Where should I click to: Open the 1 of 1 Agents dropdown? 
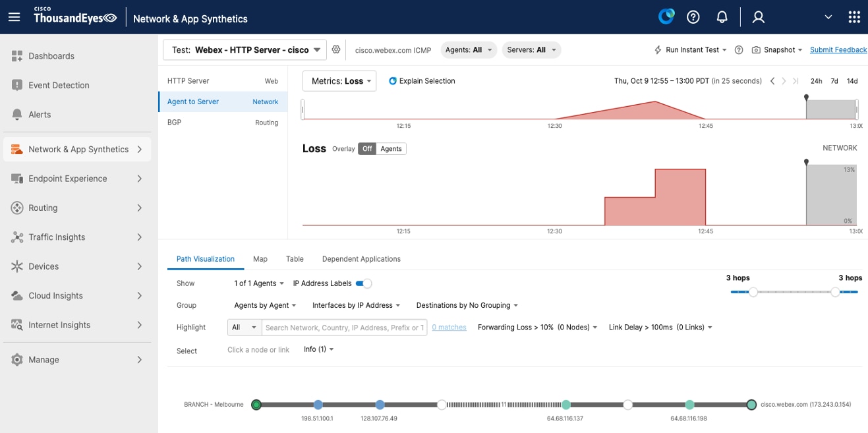(x=259, y=283)
